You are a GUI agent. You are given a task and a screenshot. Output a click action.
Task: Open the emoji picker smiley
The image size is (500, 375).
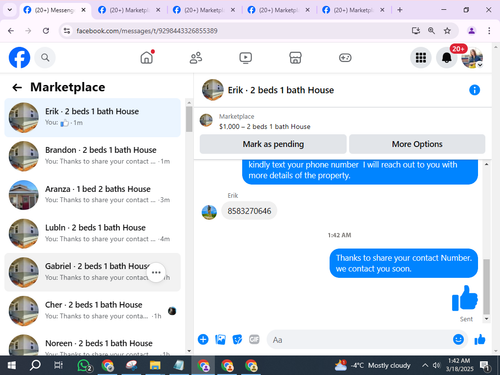point(458,340)
